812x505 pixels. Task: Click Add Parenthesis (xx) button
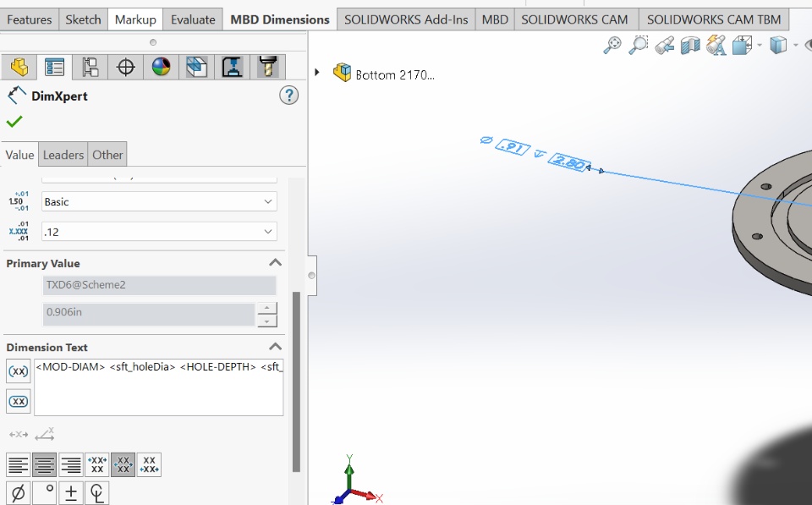click(18, 371)
